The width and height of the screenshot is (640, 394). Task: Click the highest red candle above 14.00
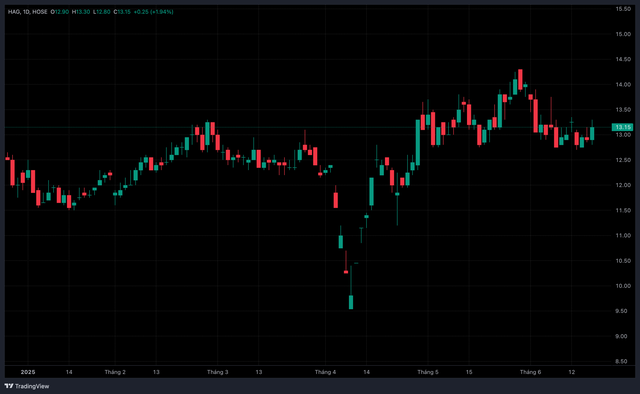click(520, 79)
